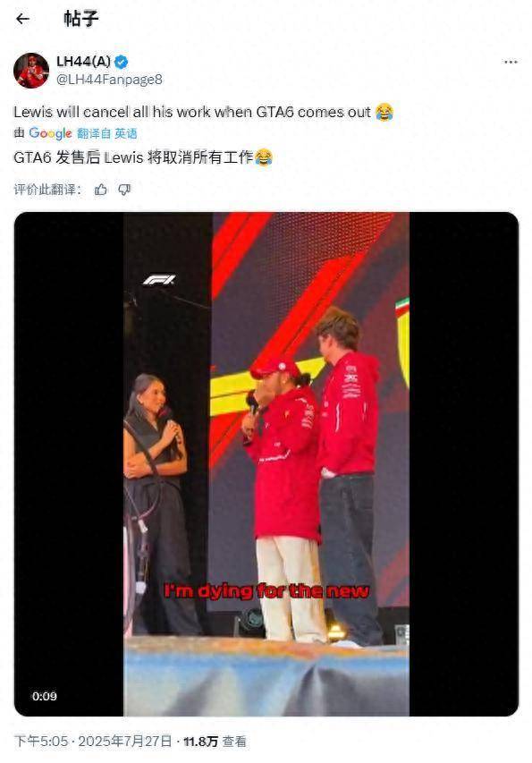Click the laughing emoji in translated text
Screen dimensions: 532x763
[264, 157]
